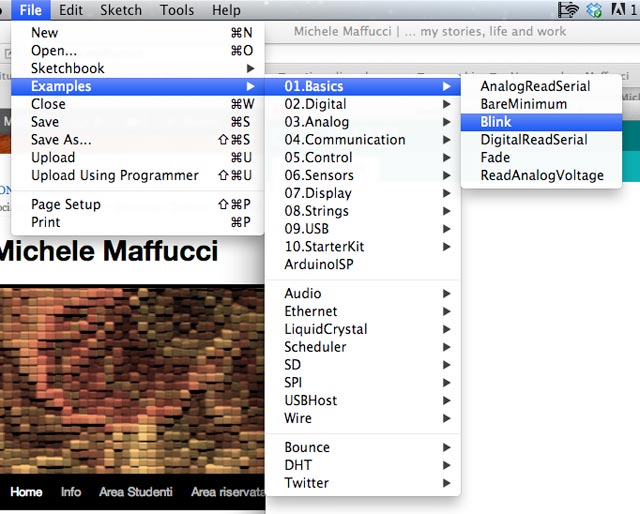The image size is (640, 514).
Task: Click the Adobe icon in the menu bar
Action: [x=619, y=10]
